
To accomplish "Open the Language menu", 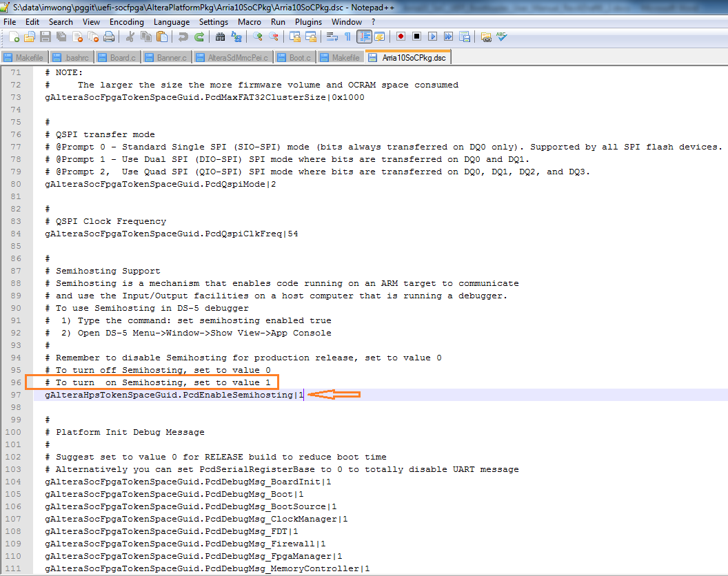I will tap(172, 22).
